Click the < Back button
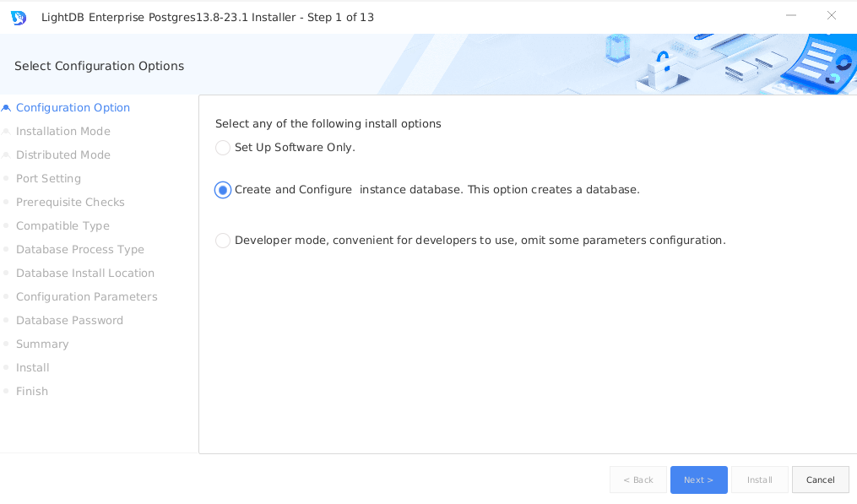Screen dimensions: 857x504 pos(638,480)
